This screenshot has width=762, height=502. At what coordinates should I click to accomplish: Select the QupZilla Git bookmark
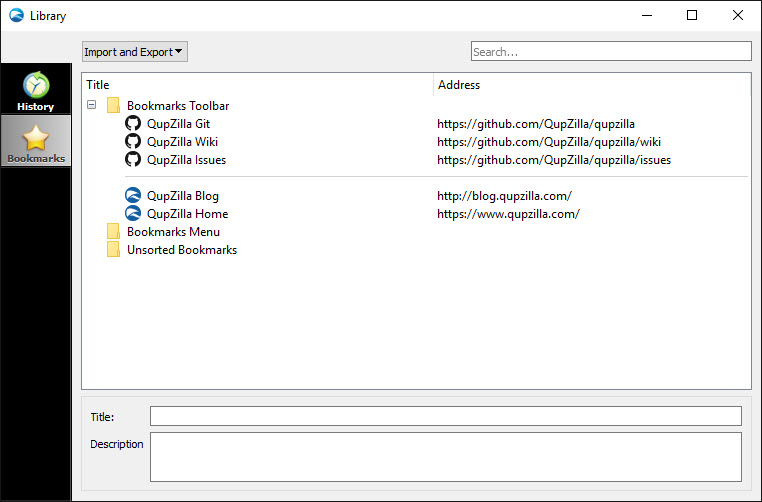(x=178, y=124)
